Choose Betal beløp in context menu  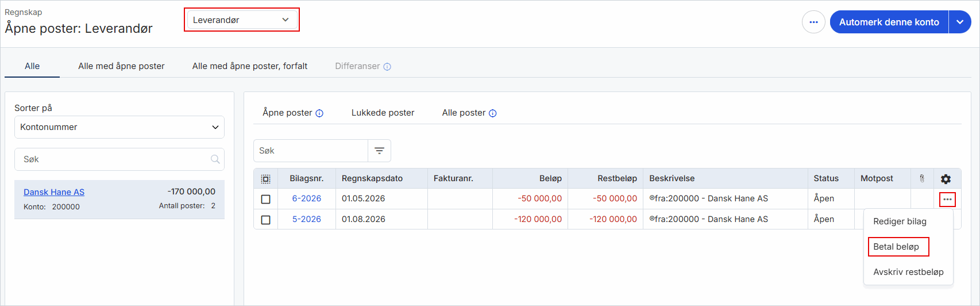point(896,247)
